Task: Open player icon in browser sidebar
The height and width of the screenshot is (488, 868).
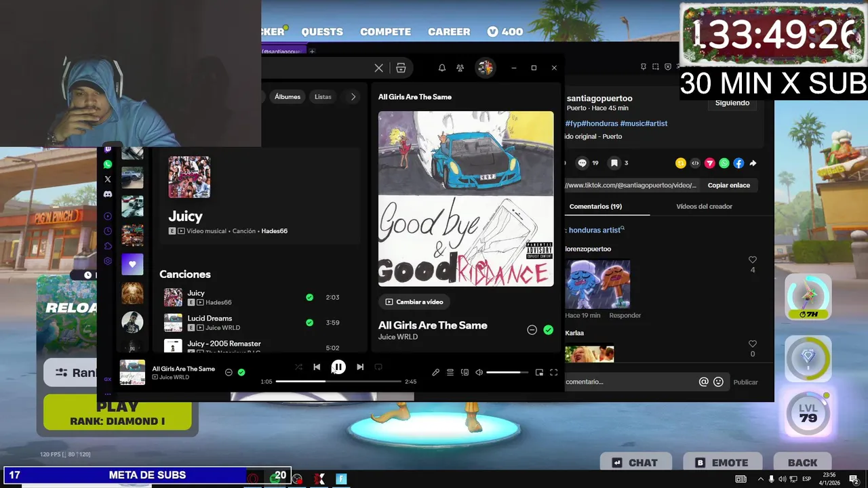Action: click(108, 216)
